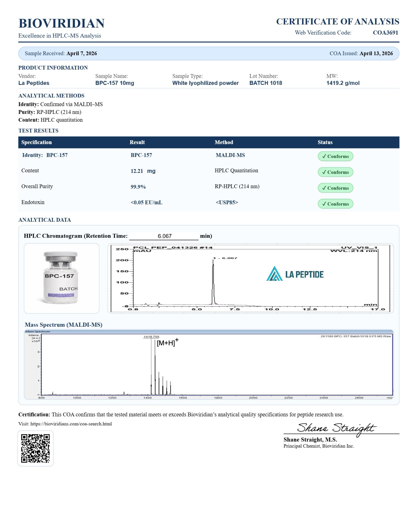Click the Shane Straight handwritten signature
411x532 pixels.
(x=336, y=429)
